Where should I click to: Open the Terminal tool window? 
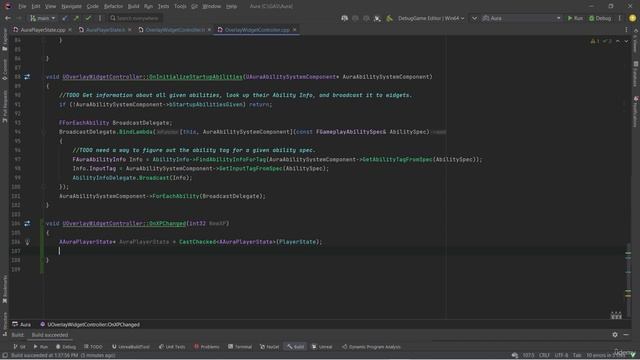tap(240, 347)
